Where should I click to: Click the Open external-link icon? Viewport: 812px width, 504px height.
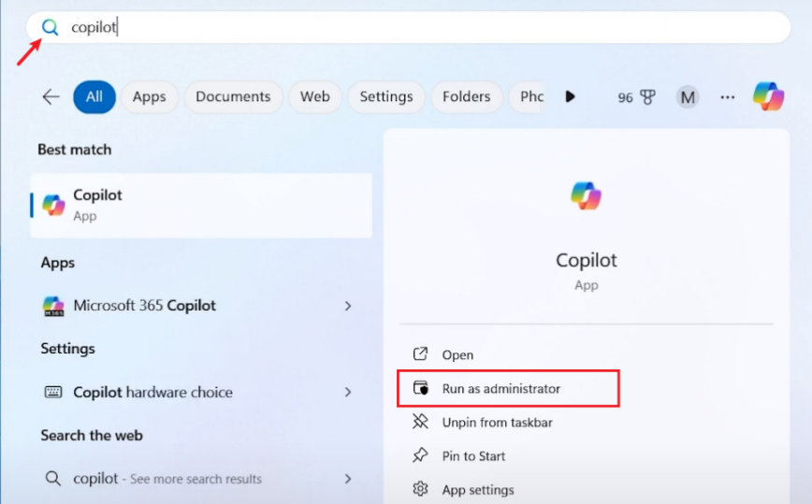pyautogui.click(x=421, y=354)
